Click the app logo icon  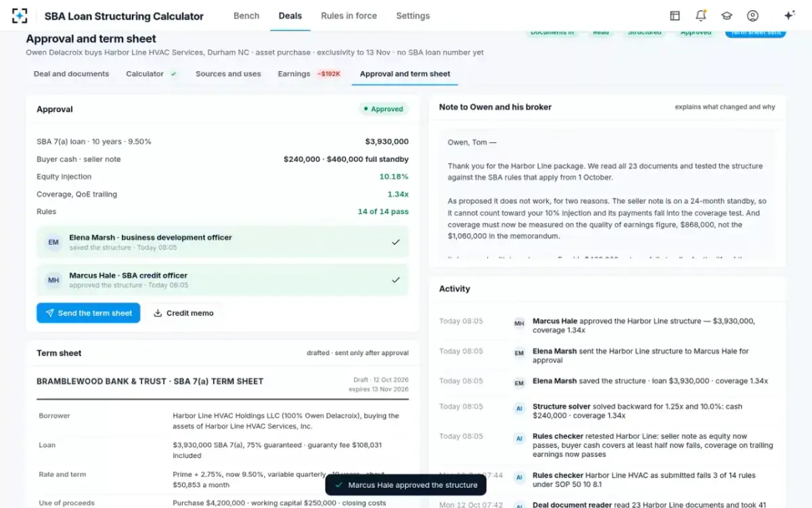coord(20,16)
